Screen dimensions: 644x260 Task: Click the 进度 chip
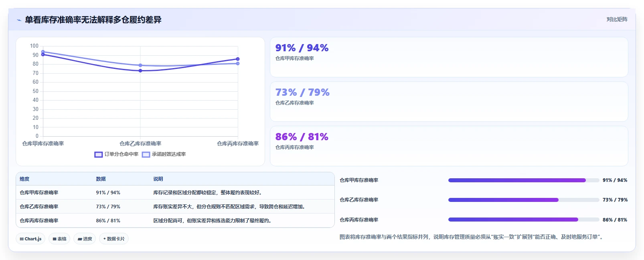(x=85, y=239)
